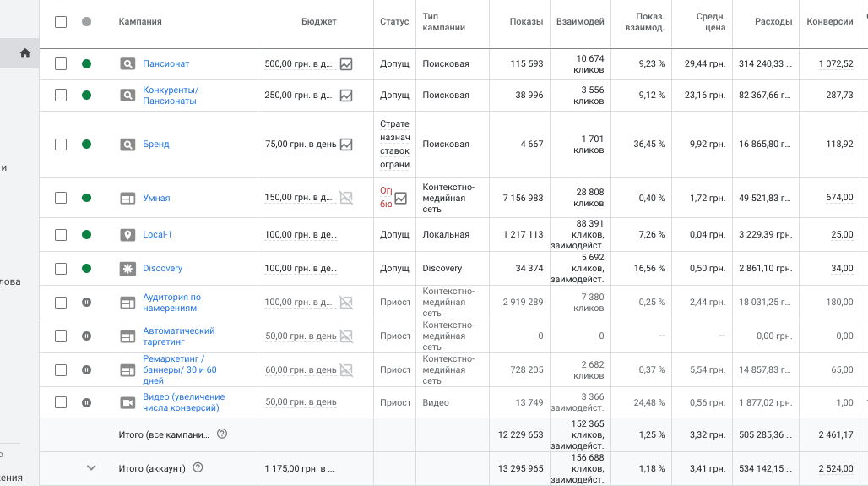
Task: Open green status dropdown for Бренд
Action: [x=86, y=144]
